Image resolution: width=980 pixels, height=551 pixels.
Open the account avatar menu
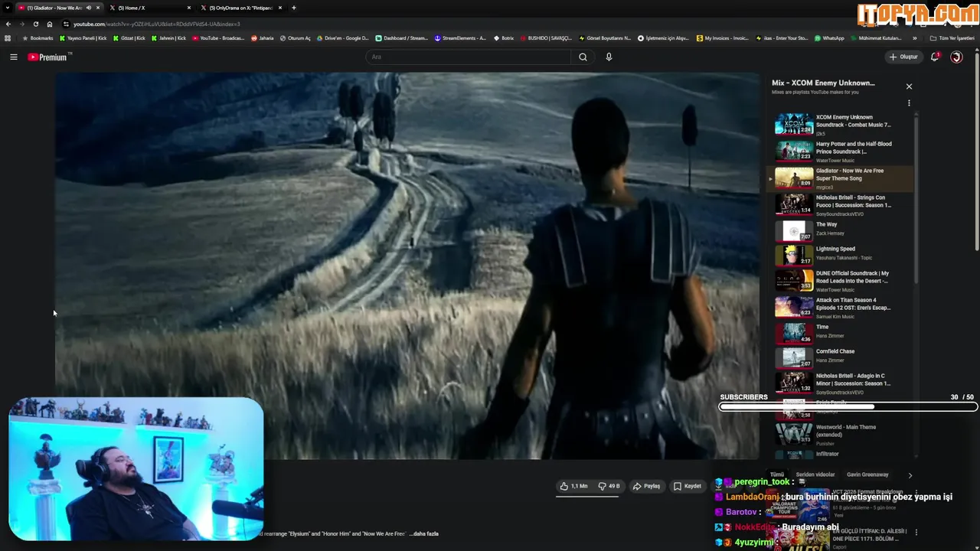(x=956, y=57)
